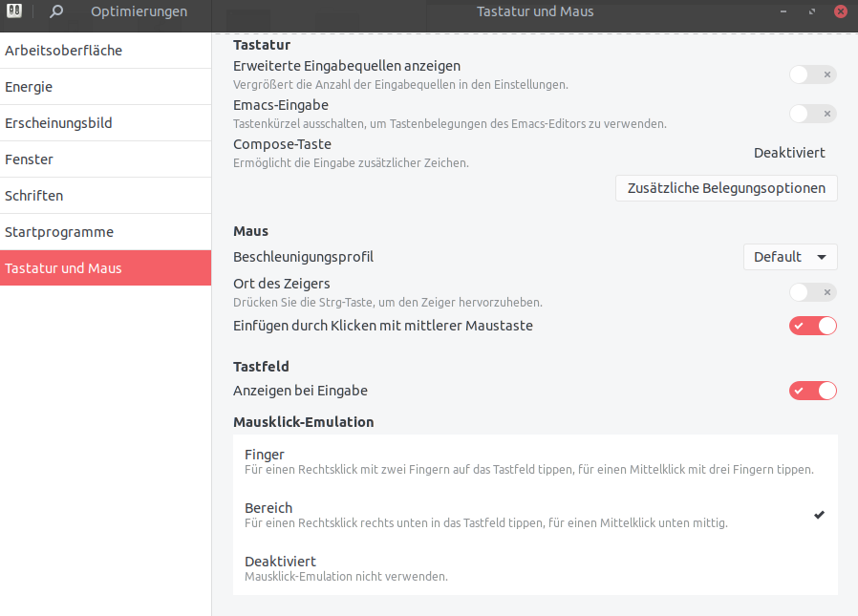Turn on Ort des Zeigers switch
Image resolution: width=858 pixels, height=616 pixels.
(x=812, y=292)
